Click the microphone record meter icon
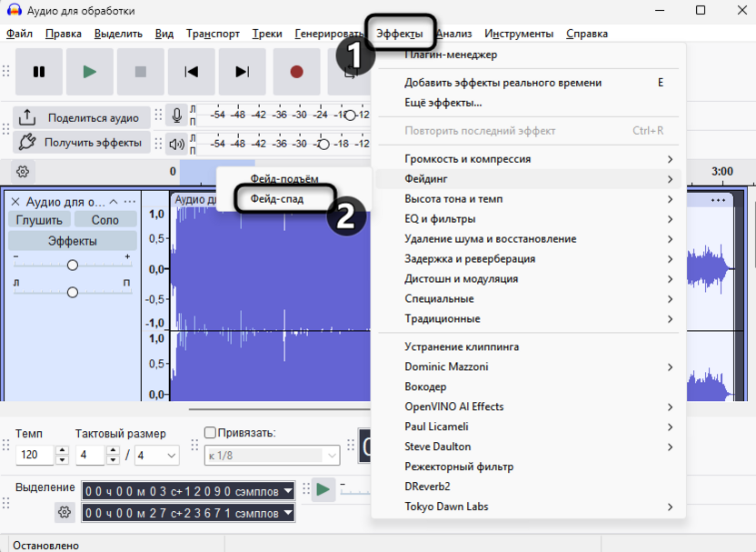The width and height of the screenshot is (756, 552). pos(176,115)
